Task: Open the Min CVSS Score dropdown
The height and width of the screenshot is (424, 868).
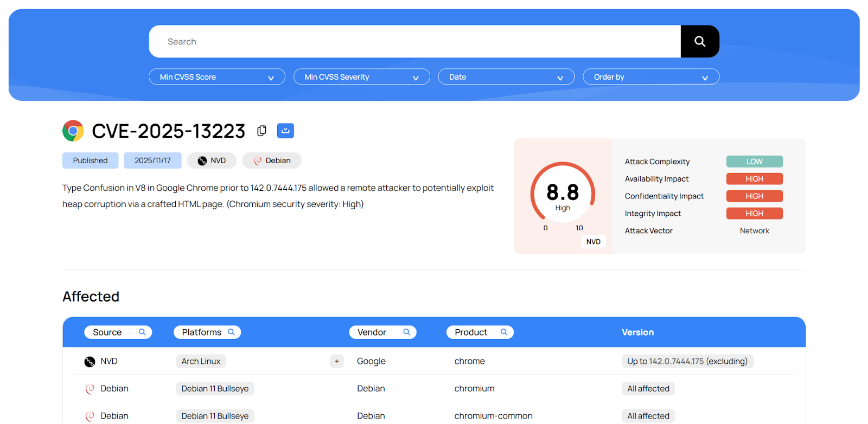Action: coord(217,77)
